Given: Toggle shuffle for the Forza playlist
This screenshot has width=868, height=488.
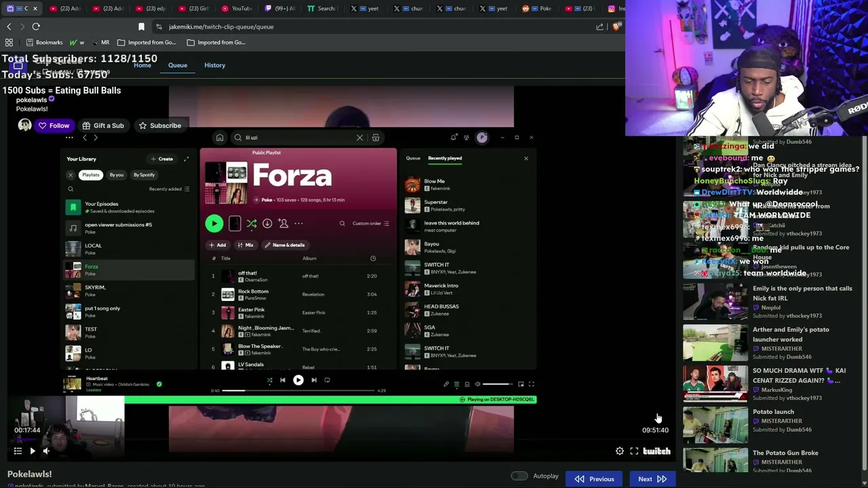Looking at the screenshot, I should pyautogui.click(x=252, y=223).
